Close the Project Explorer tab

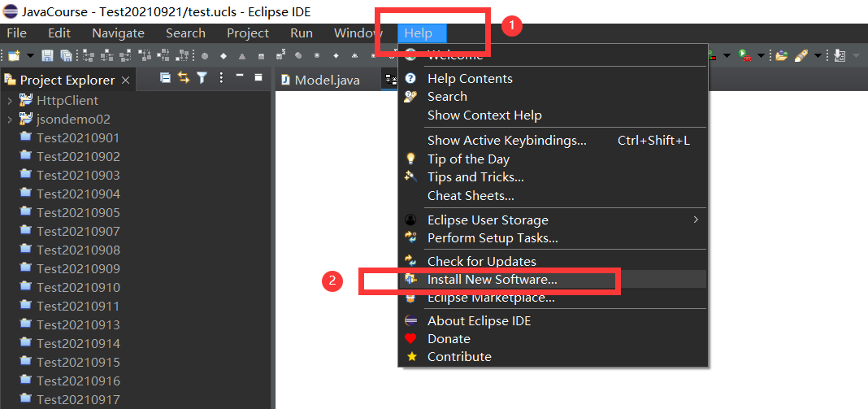pos(125,80)
